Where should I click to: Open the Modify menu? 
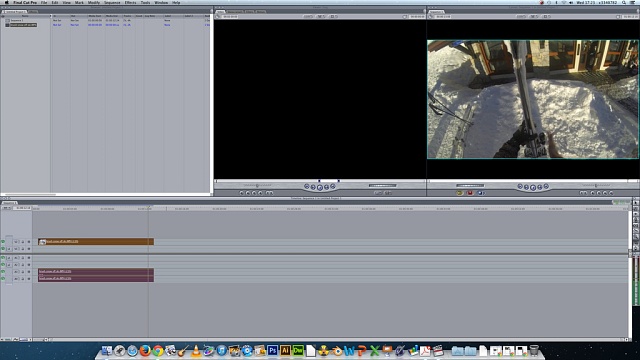point(94,2)
